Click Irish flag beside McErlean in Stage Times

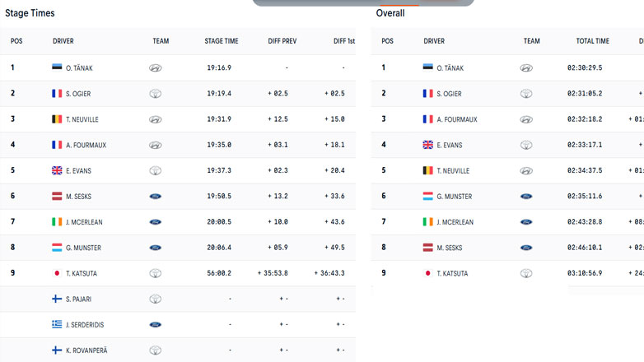pos(57,222)
